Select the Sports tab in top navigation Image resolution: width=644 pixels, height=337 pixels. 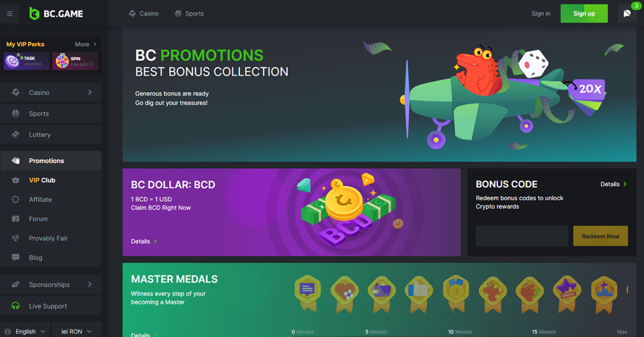coord(189,13)
